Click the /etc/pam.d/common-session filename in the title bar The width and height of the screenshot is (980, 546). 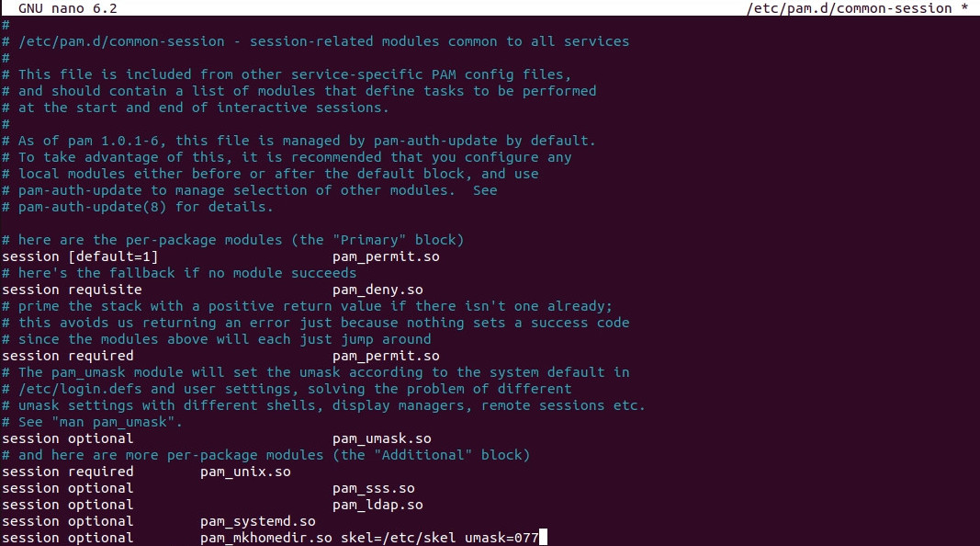(x=852, y=8)
